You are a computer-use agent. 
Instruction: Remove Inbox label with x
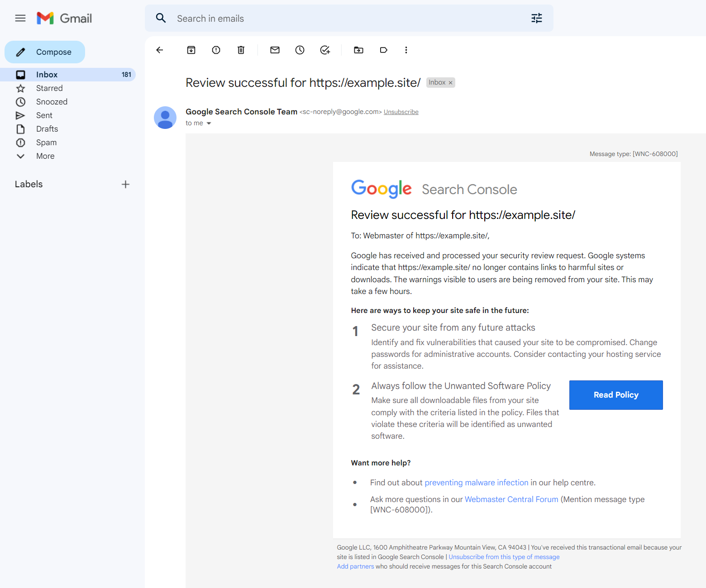[x=450, y=83]
